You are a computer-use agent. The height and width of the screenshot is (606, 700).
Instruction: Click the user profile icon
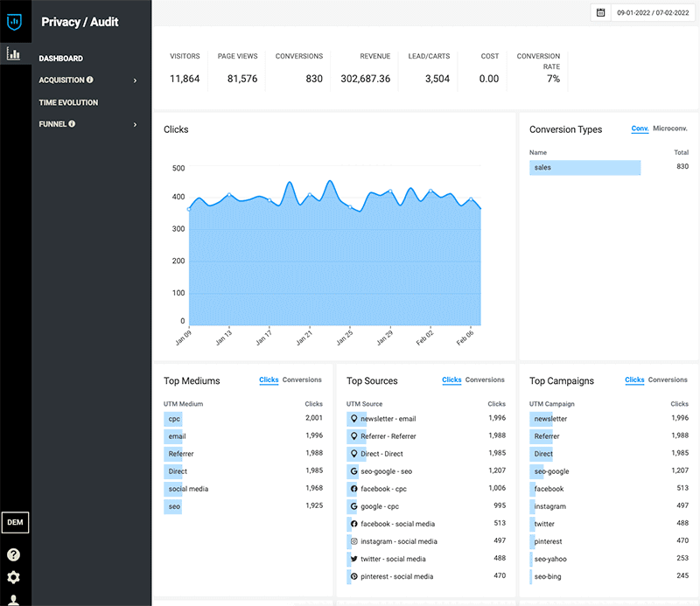13,600
